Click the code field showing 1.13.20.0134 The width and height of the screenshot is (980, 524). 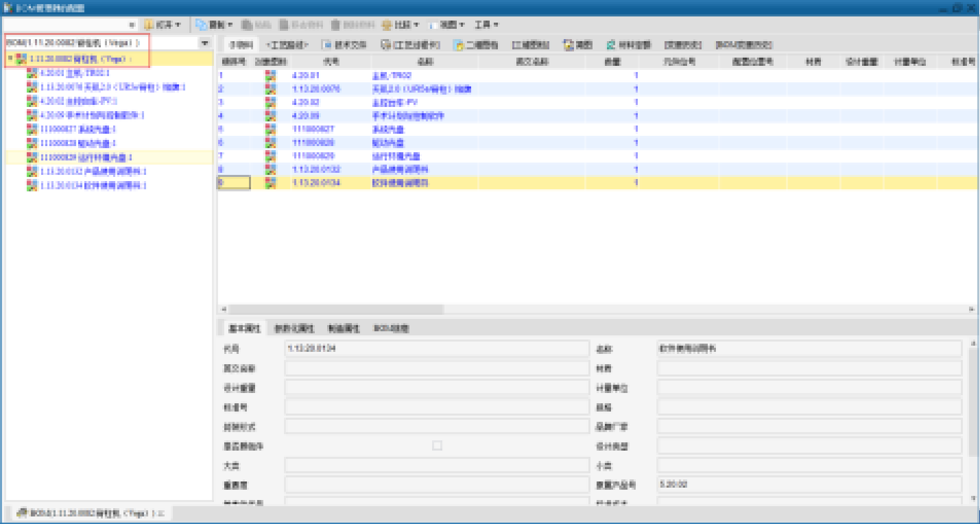[x=436, y=348]
